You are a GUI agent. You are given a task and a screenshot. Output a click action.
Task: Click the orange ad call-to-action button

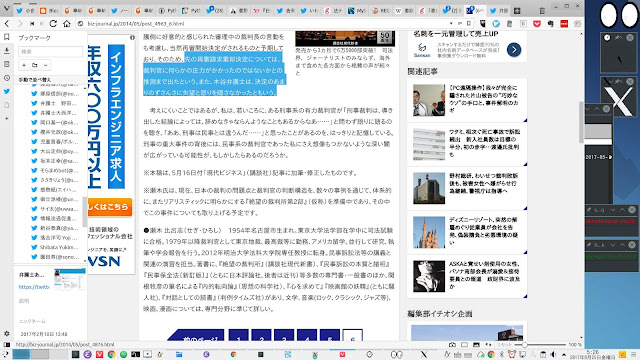coord(109,207)
